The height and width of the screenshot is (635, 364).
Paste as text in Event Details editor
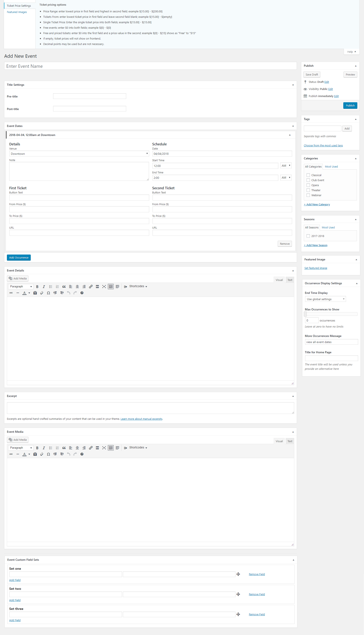(x=35, y=293)
